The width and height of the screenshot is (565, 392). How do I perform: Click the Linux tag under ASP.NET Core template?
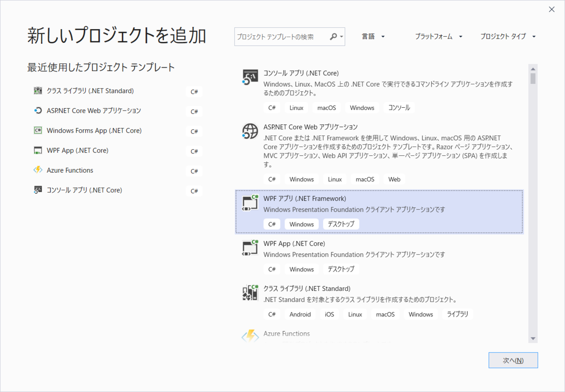click(335, 179)
